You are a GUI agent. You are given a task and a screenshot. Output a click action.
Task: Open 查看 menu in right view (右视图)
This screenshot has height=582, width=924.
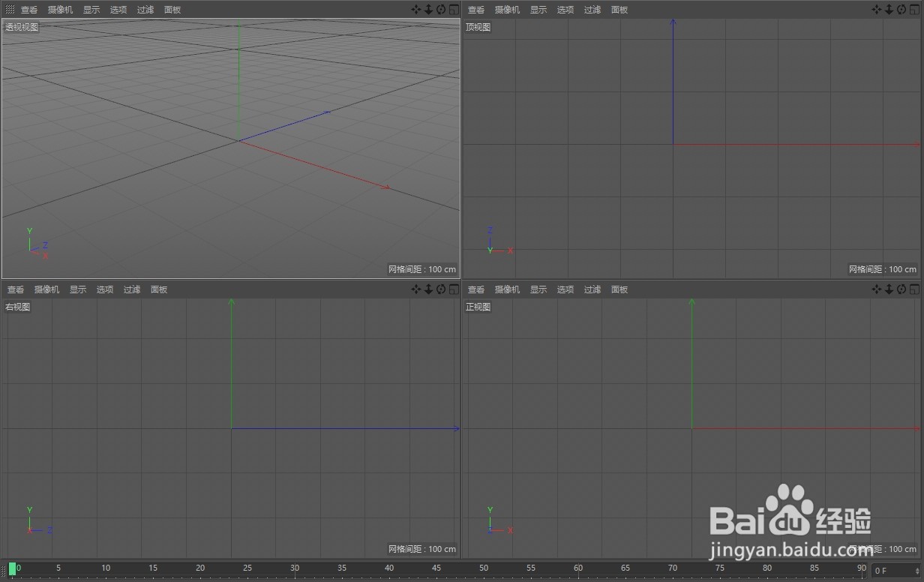(16, 289)
